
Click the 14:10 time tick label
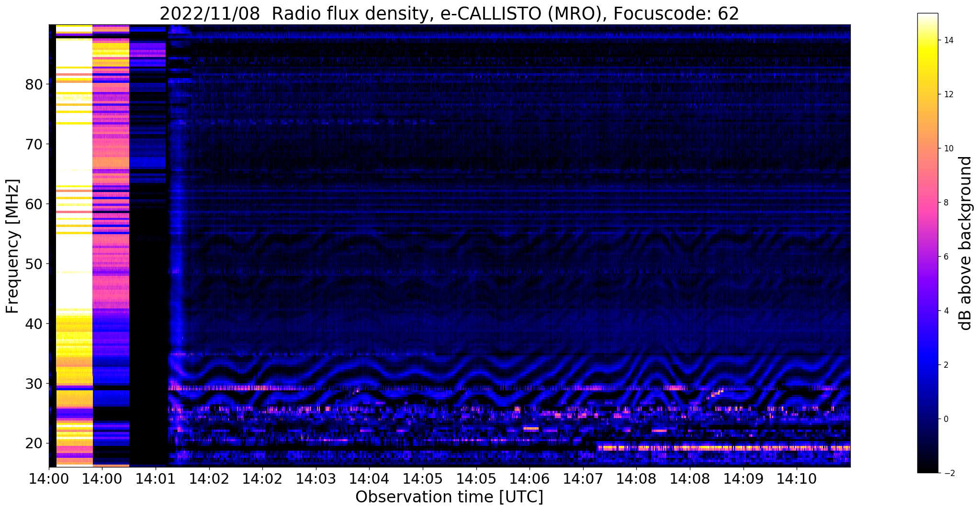(x=797, y=478)
